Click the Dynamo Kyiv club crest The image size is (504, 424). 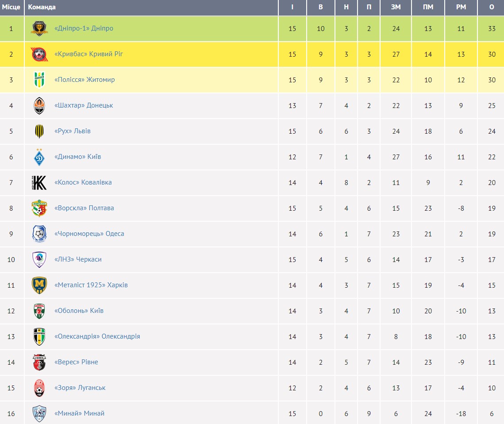pyautogui.click(x=39, y=157)
